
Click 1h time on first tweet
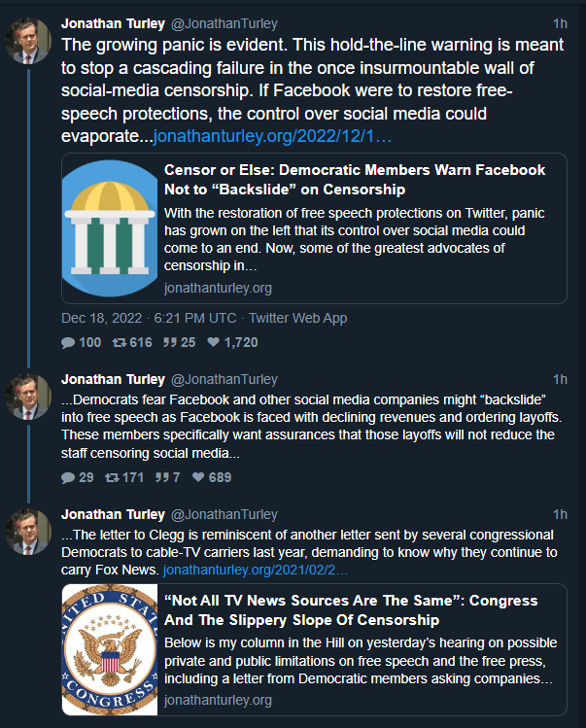pyautogui.click(x=560, y=22)
